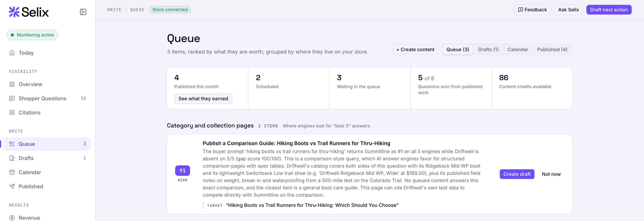Click the Shopper Questions message icon
644x221 pixels.
[12, 99]
